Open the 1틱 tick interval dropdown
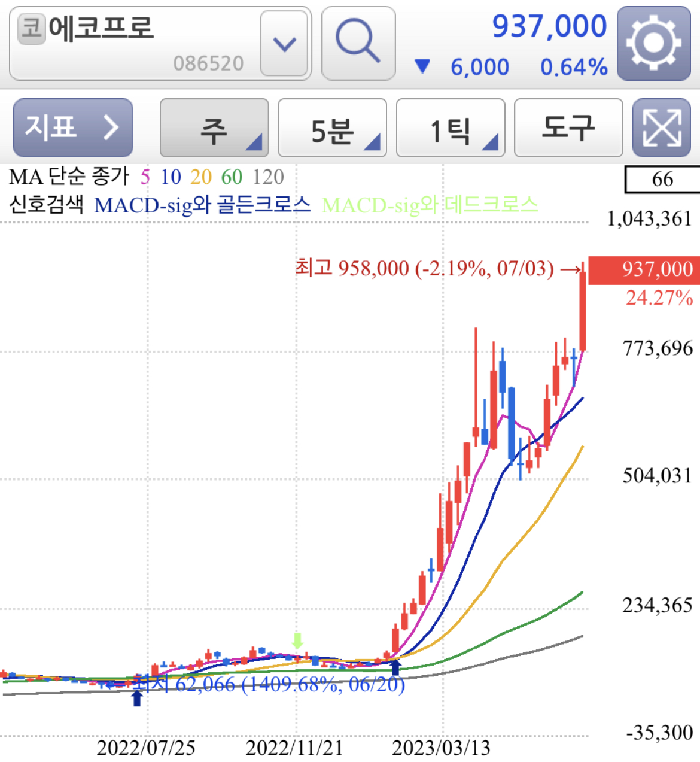The height and width of the screenshot is (762, 700). click(451, 127)
